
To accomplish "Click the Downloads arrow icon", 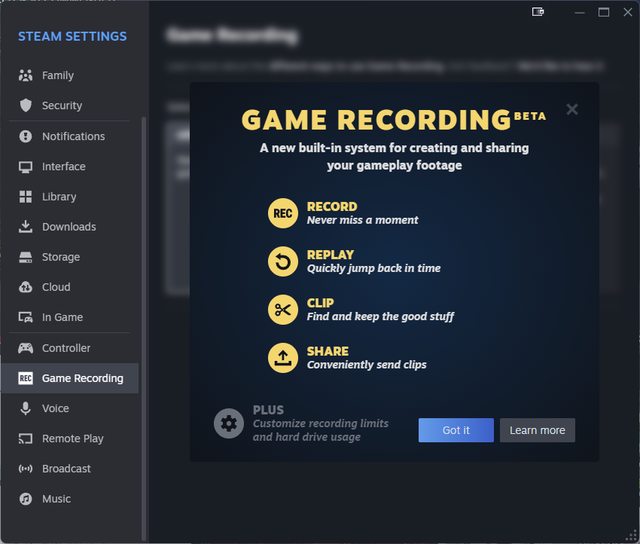I will [26, 227].
